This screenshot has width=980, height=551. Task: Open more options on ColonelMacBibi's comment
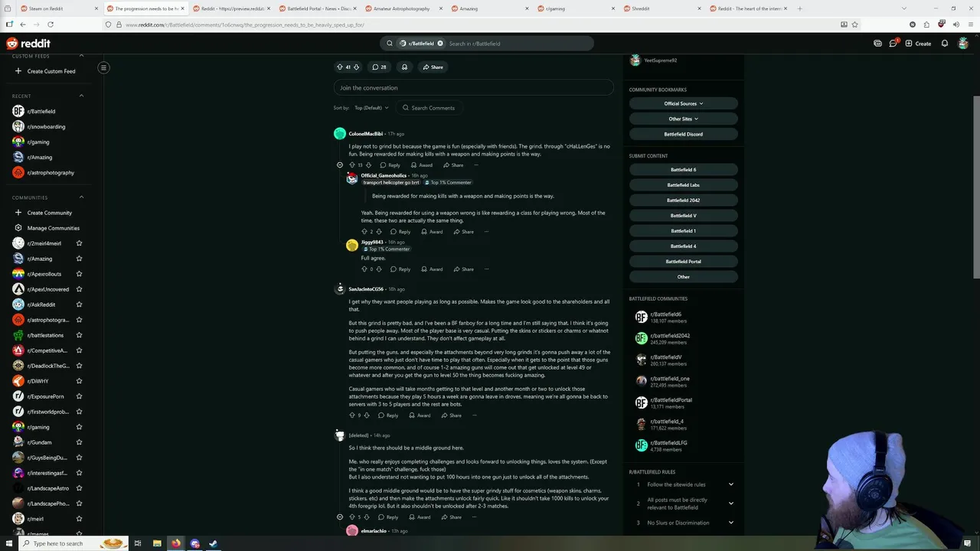click(475, 165)
